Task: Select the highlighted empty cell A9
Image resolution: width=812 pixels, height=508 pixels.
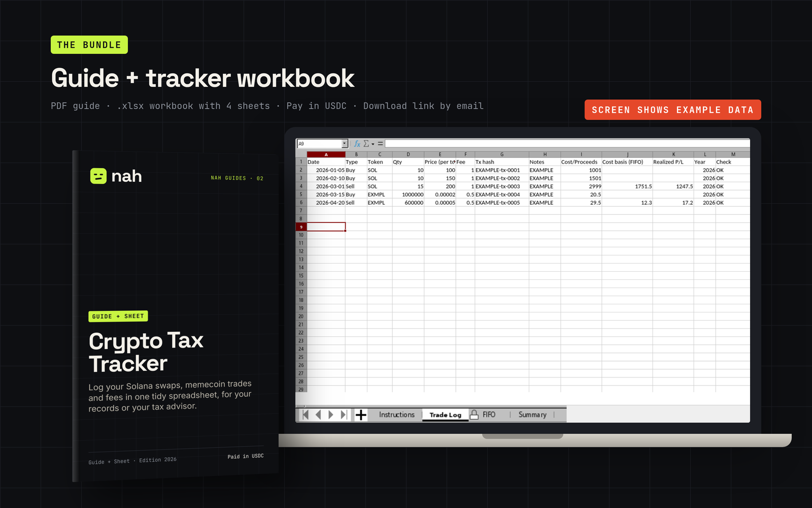Action: point(326,227)
